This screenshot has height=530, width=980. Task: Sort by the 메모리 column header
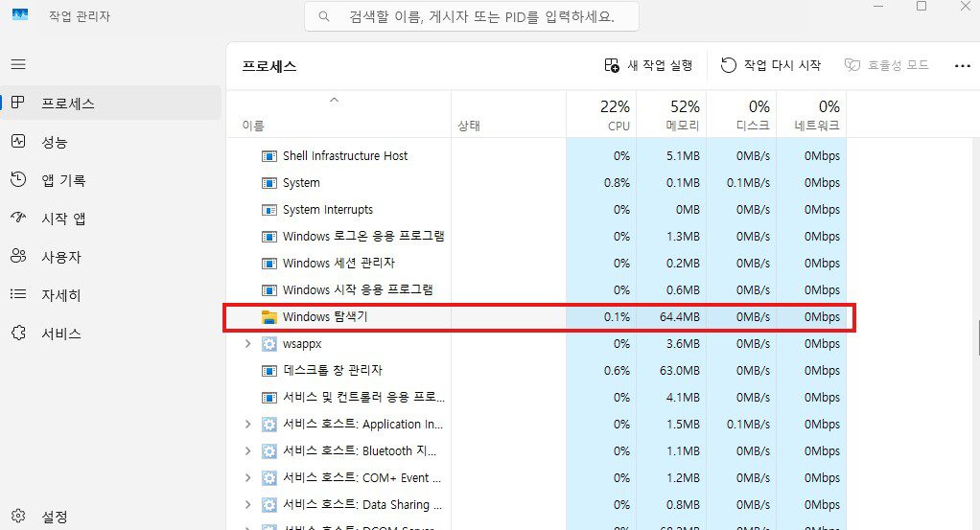[671, 115]
